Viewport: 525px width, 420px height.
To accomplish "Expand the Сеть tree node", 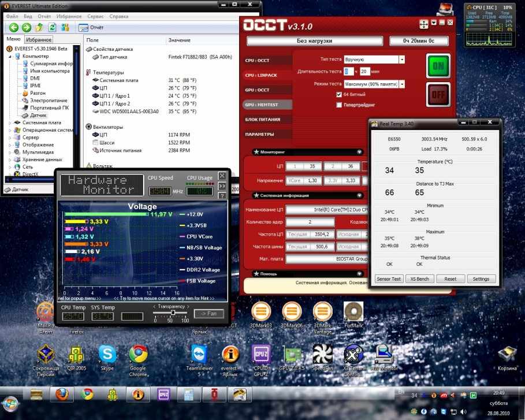I will tap(10, 167).
